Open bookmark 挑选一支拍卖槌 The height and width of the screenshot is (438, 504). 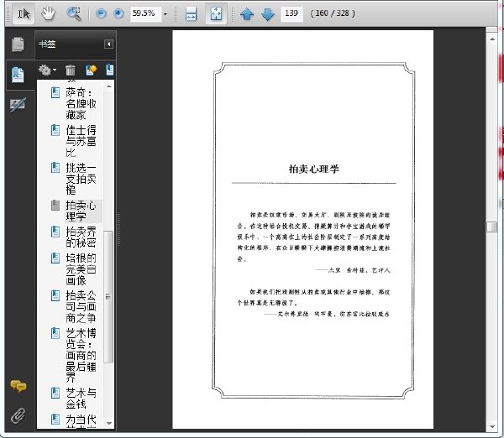tap(81, 178)
